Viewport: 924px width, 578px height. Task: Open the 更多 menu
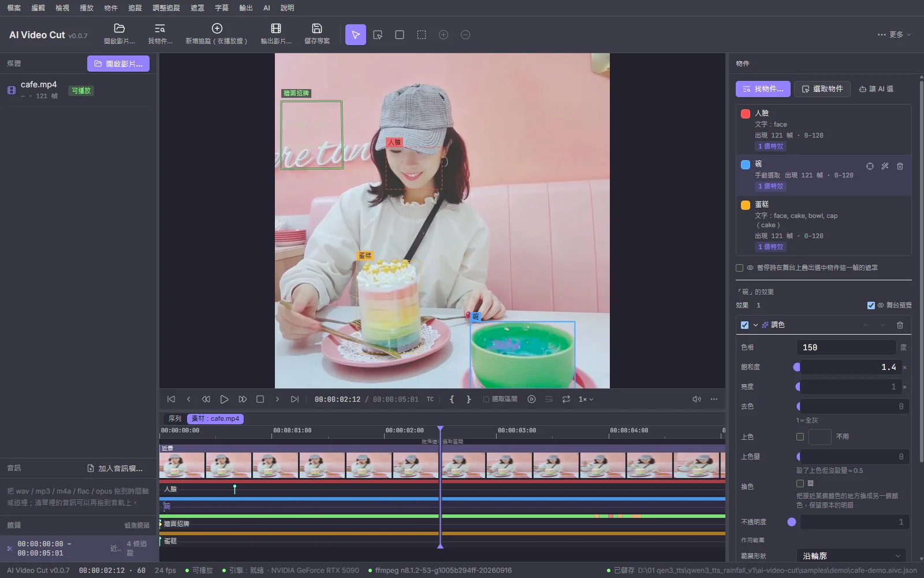click(x=894, y=35)
